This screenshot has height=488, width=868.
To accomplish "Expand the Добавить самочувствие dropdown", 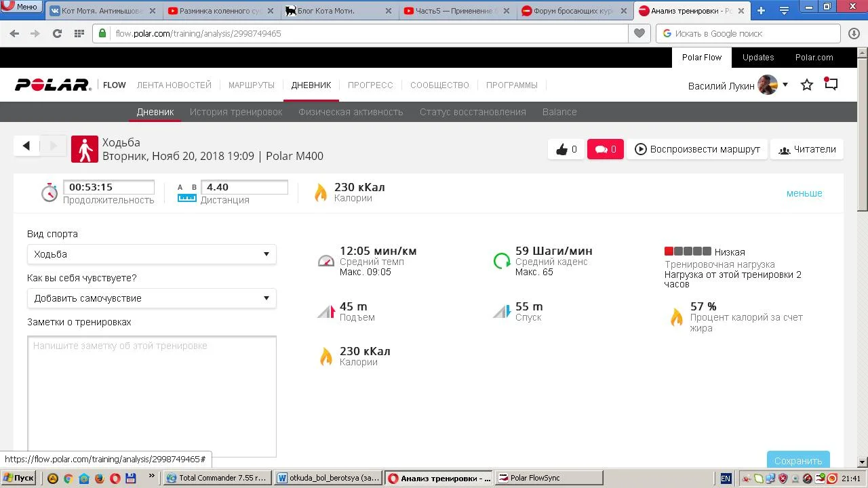I will tap(152, 298).
